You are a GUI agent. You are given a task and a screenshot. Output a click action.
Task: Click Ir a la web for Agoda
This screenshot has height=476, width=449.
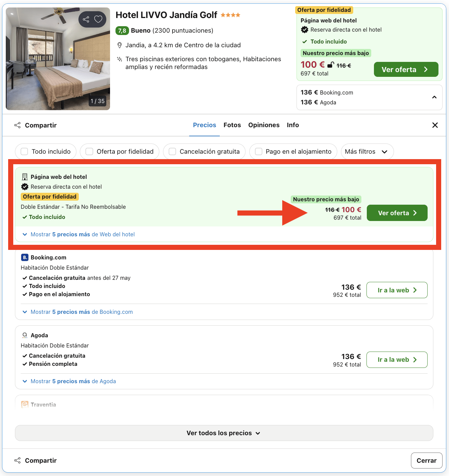pyautogui.click(x=397, y=360)
